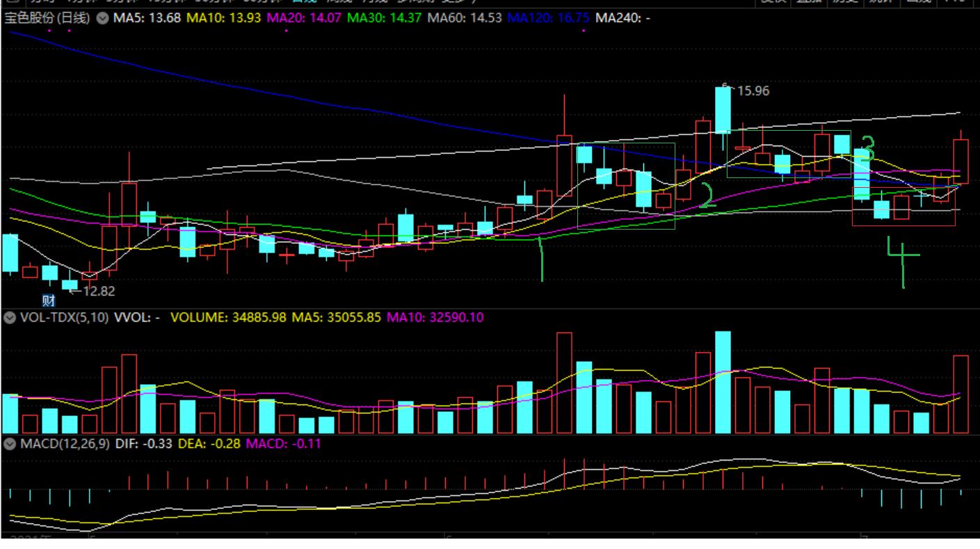
Task: Select the green hand-drawn annotation number 4
Action: 903,261
